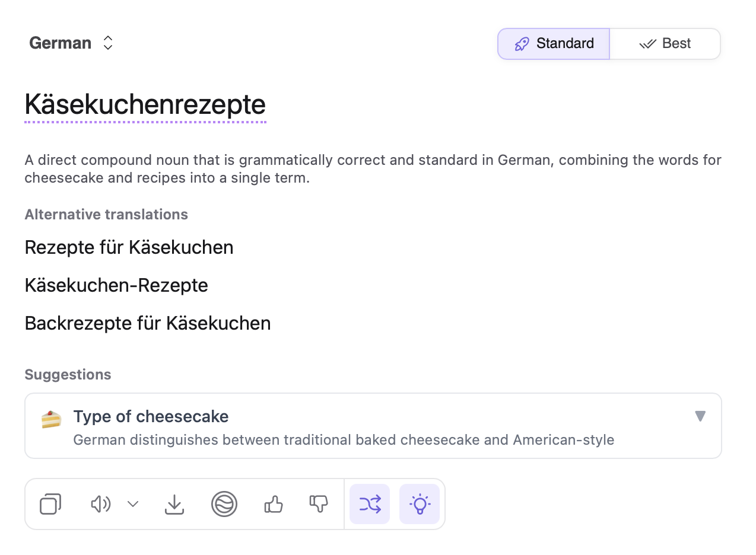Viewport: 756px width, 555px height.
Task: Click the rocket icon beside Standard
Action: tap(522, 43)
